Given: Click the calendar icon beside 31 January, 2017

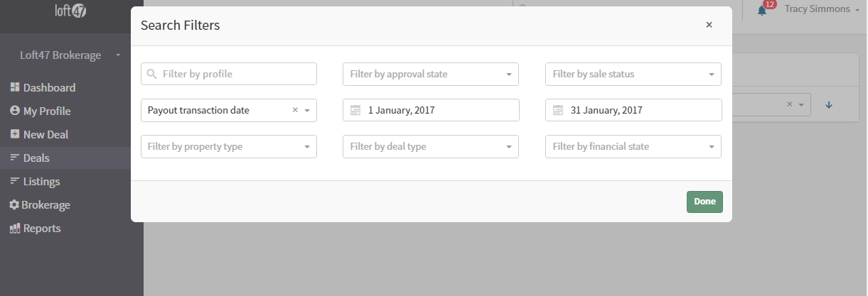Looking at the screenshot, I should tap(558, 111).
